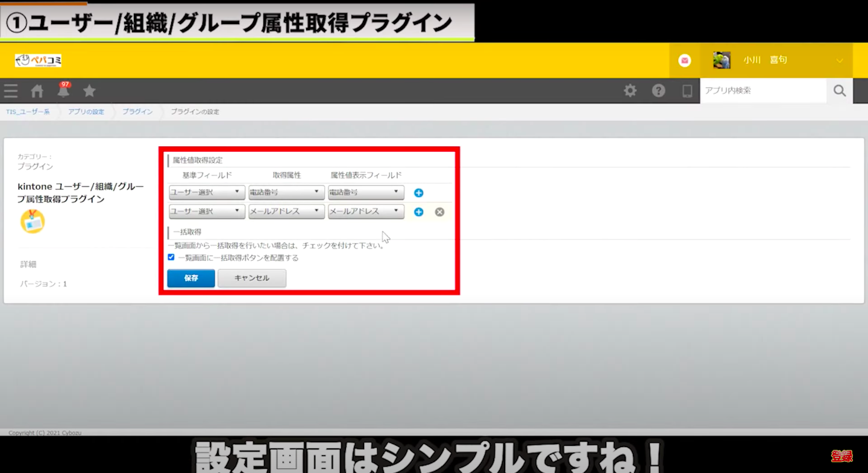Viewport: 868px width, 473px height.
Task: Switch to mobile view icon
Action: click(x=687, y=91)
